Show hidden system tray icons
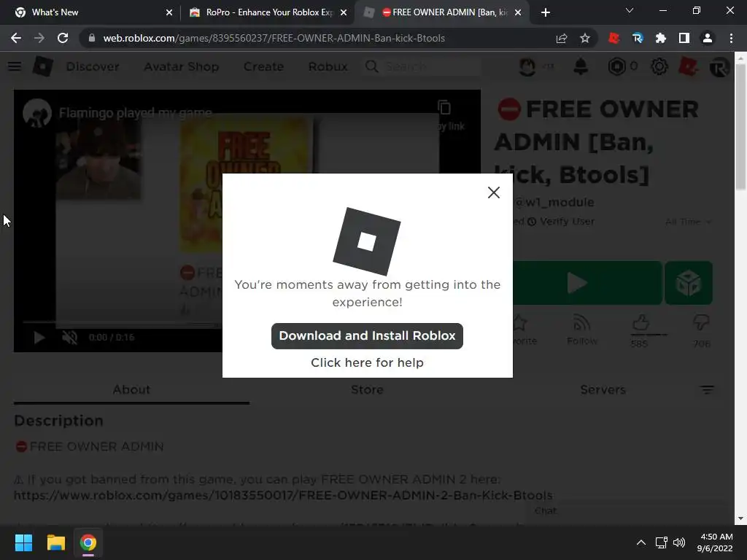The height and width of the screenshot is (560, 747). (x=640, y=542)
